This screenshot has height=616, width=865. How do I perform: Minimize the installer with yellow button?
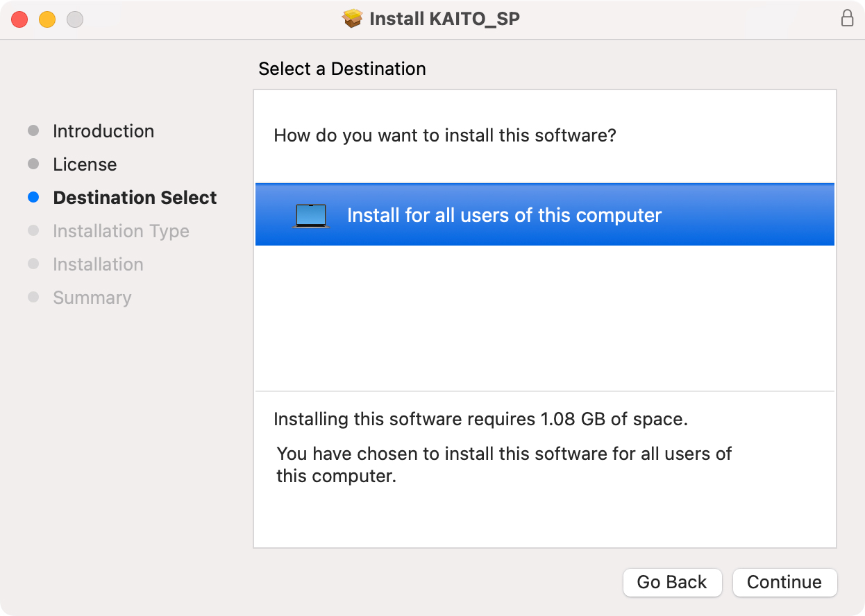[47, 19]
